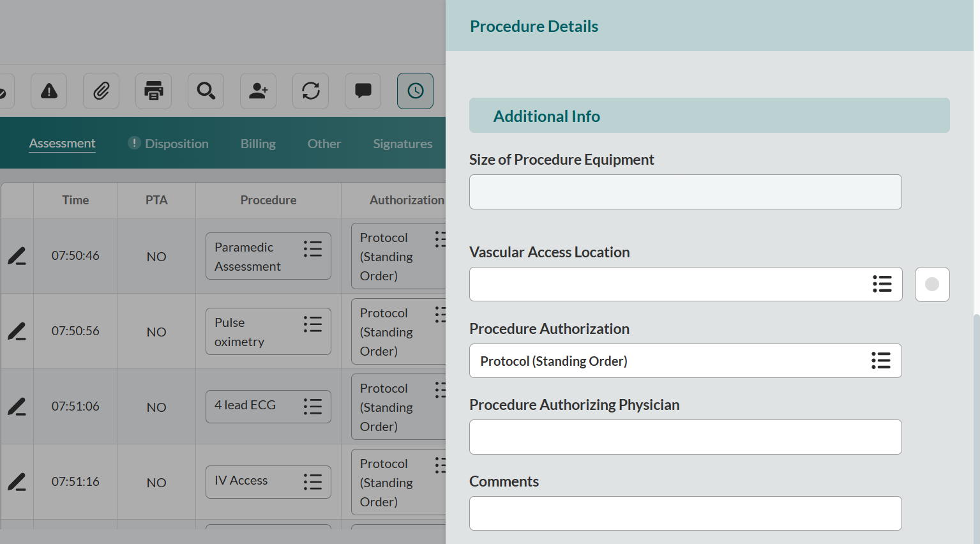Click the Additional Info section header

546,116
